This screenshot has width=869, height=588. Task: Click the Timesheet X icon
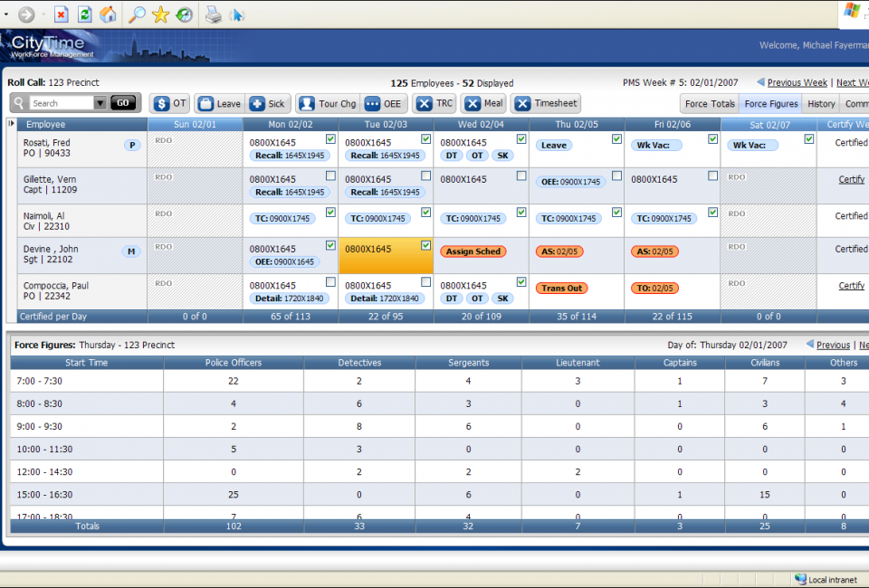(522, 103)
